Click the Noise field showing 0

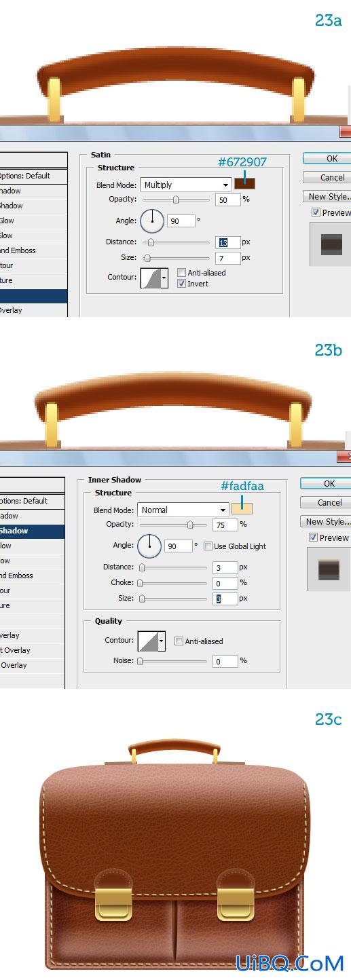tap(226, 661)
